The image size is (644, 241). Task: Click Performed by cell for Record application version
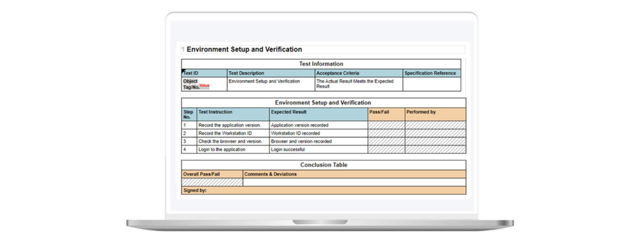pos(435,125)
